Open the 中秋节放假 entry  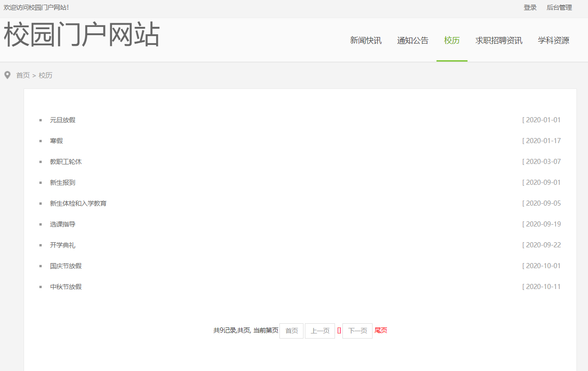pos(66,287)
